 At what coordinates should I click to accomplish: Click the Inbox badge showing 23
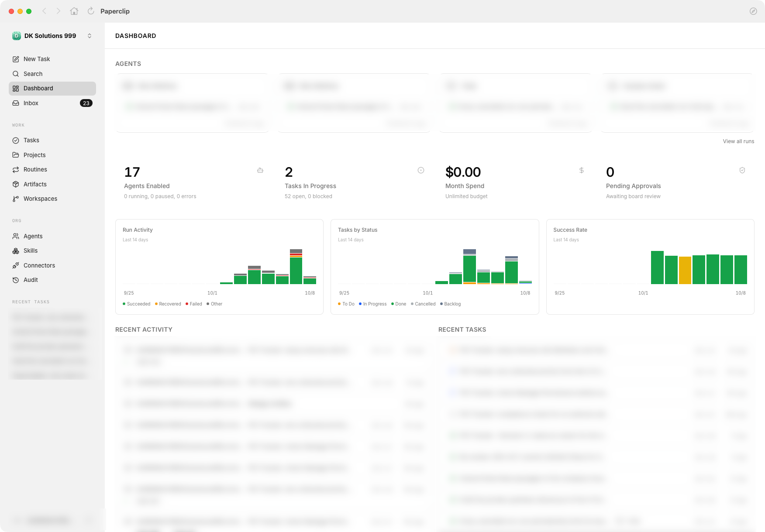click(x=86, y=103)
